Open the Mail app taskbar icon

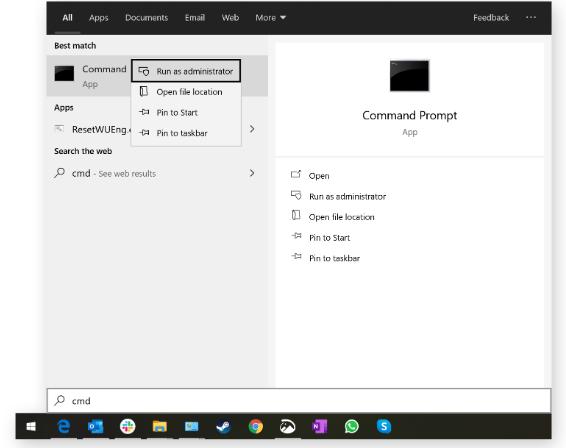click(x=192, y=426)
